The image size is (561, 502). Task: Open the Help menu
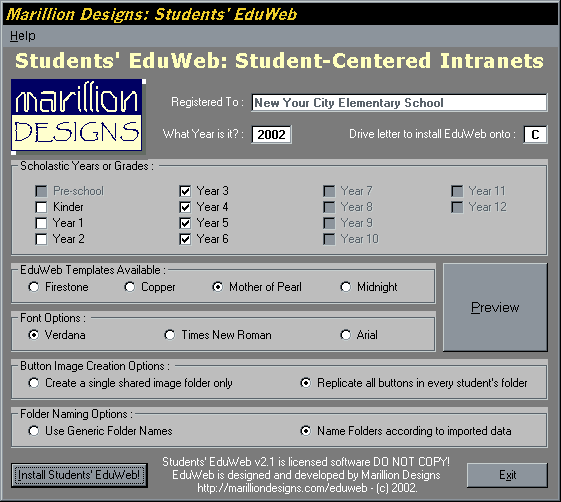click(23, 36)
